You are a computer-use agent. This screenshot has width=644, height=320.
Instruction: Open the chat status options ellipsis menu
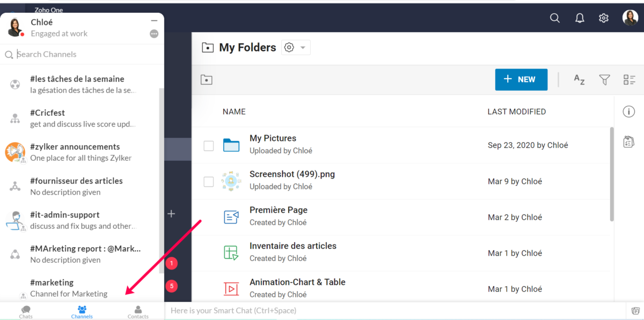tap(154, 34)
